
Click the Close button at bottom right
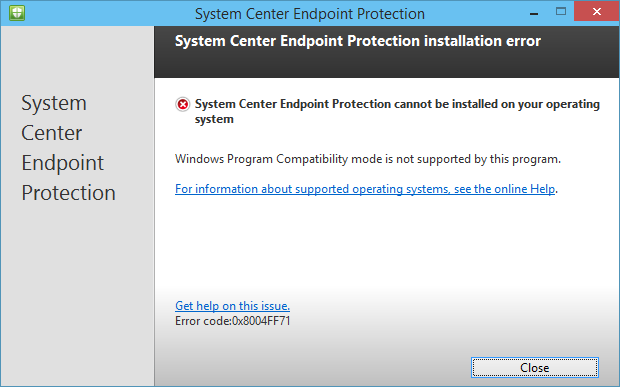(535, 368)
